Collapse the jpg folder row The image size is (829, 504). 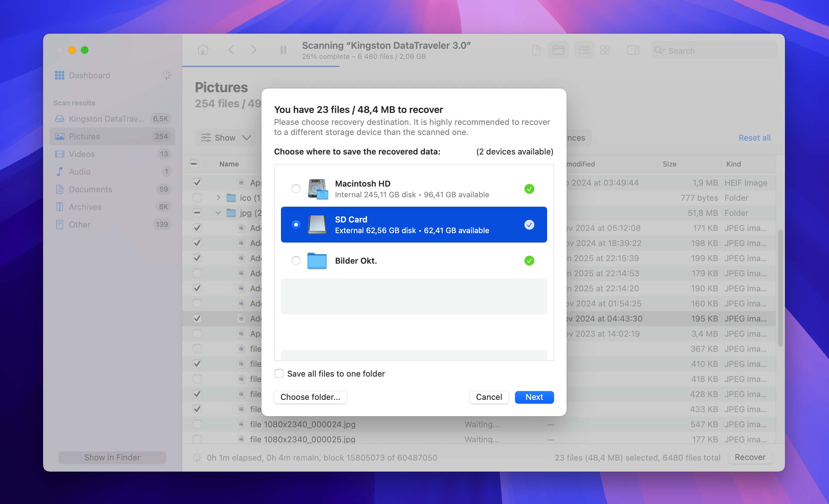[218, 213]
